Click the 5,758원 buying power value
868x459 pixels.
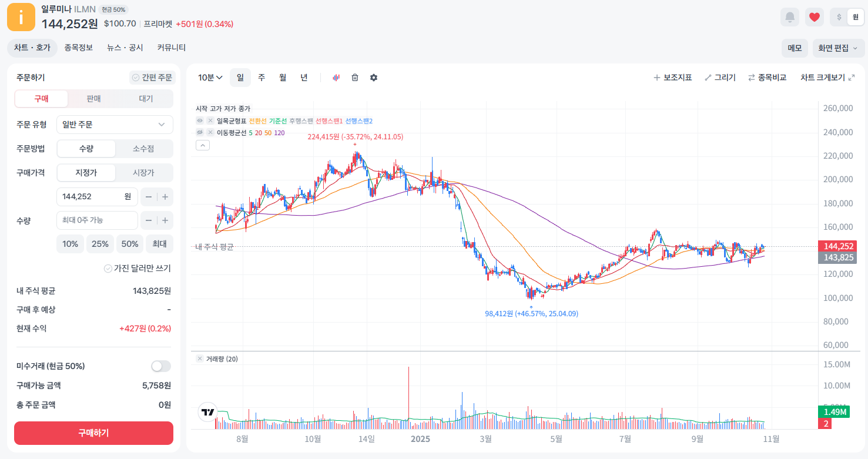156,386
